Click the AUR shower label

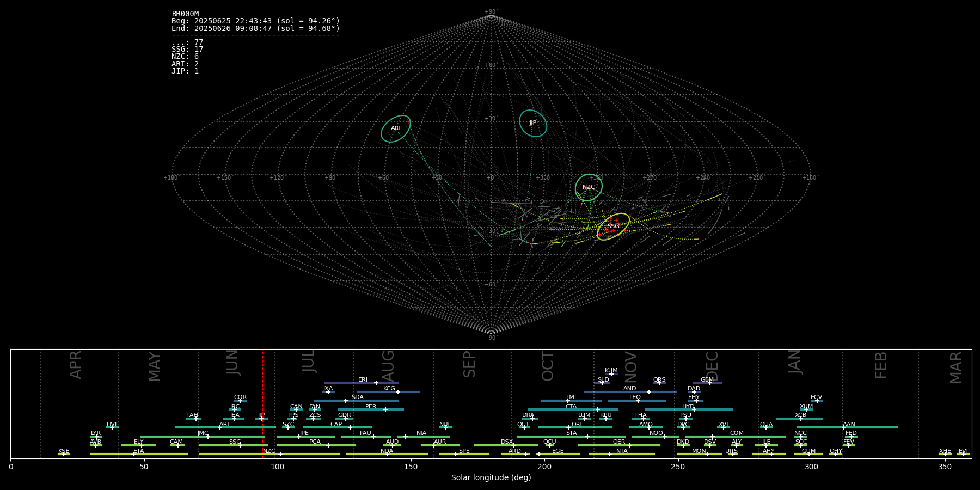[x=440, y=442]
